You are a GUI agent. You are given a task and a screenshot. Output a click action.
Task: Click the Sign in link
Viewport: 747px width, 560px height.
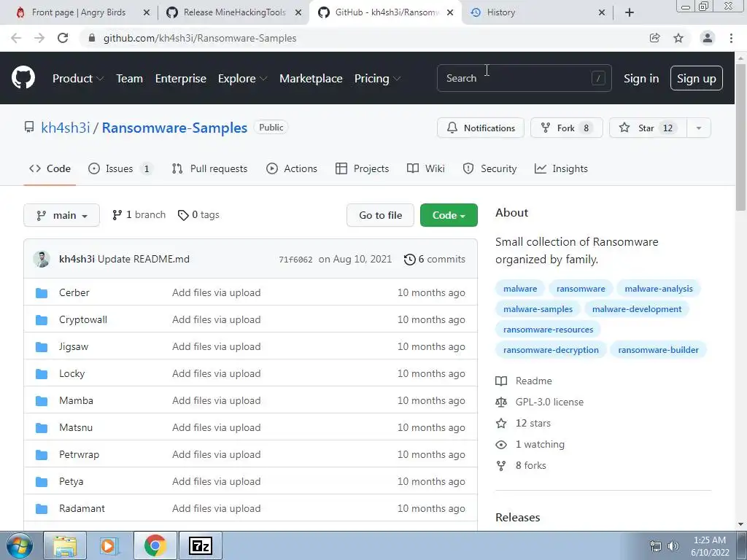640,78
